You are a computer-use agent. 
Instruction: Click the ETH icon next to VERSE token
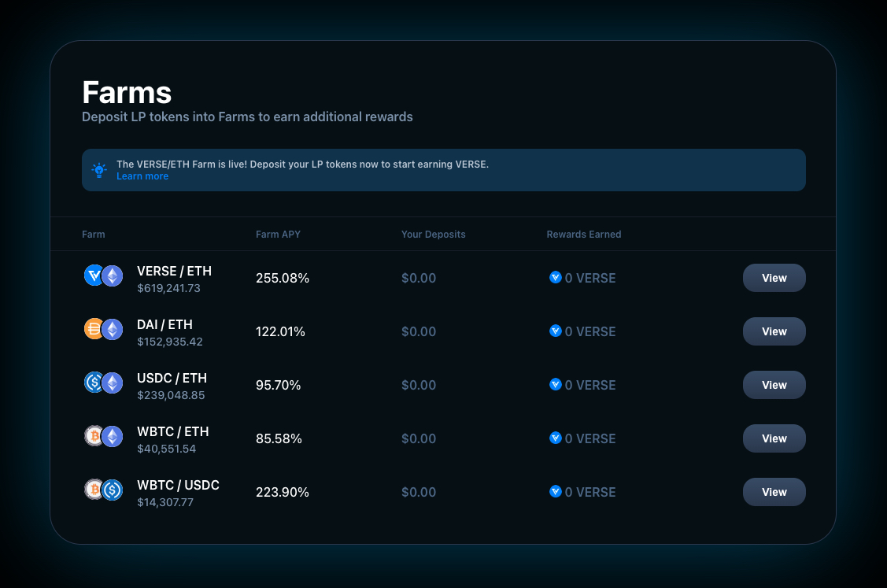point(112,276)
